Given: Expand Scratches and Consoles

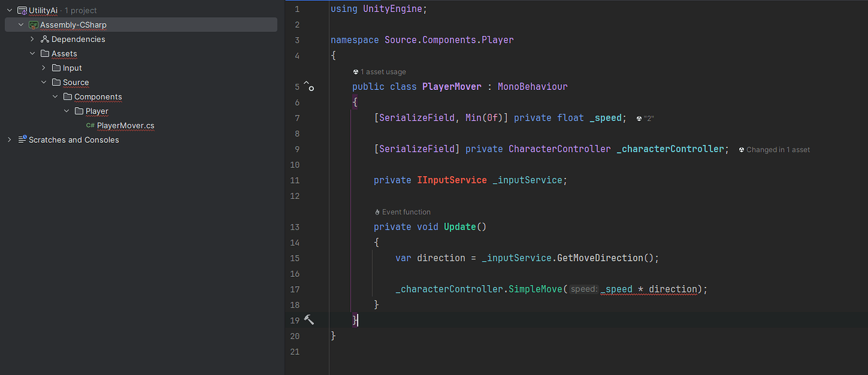Looking at the screenshot, I should coord(9,139).
